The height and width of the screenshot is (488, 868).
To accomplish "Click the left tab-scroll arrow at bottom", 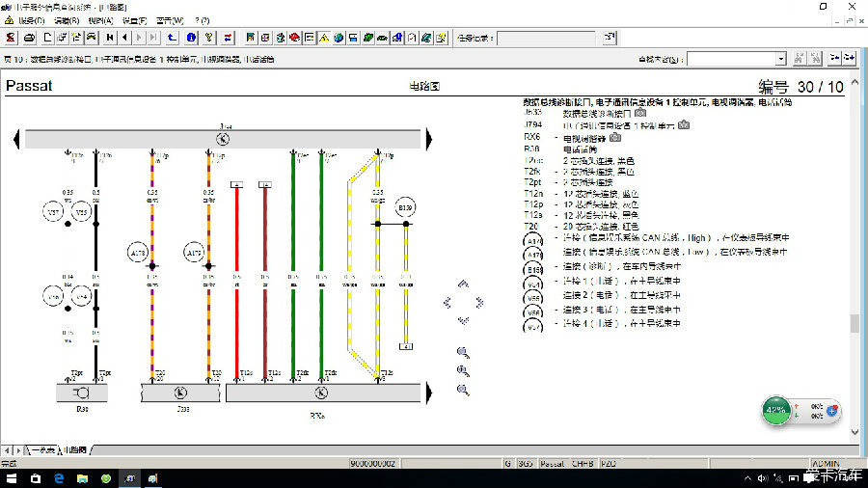I will 7,450.
